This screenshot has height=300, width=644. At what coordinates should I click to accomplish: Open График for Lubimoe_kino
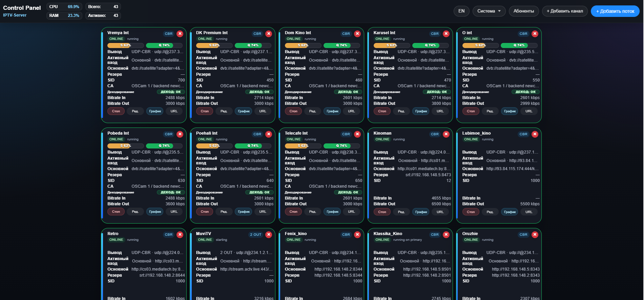point(510,212)
